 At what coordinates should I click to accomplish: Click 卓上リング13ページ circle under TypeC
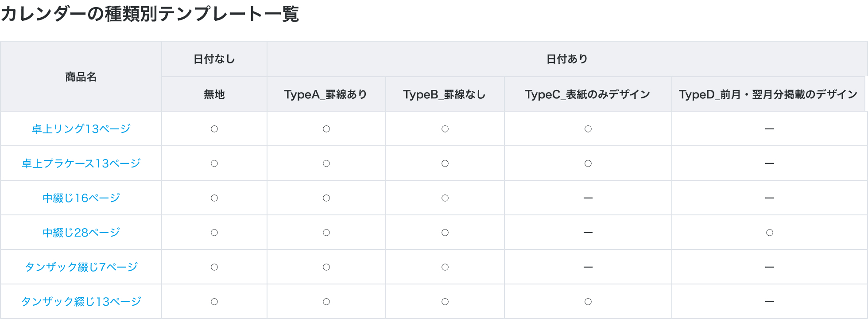coord(588,129)
